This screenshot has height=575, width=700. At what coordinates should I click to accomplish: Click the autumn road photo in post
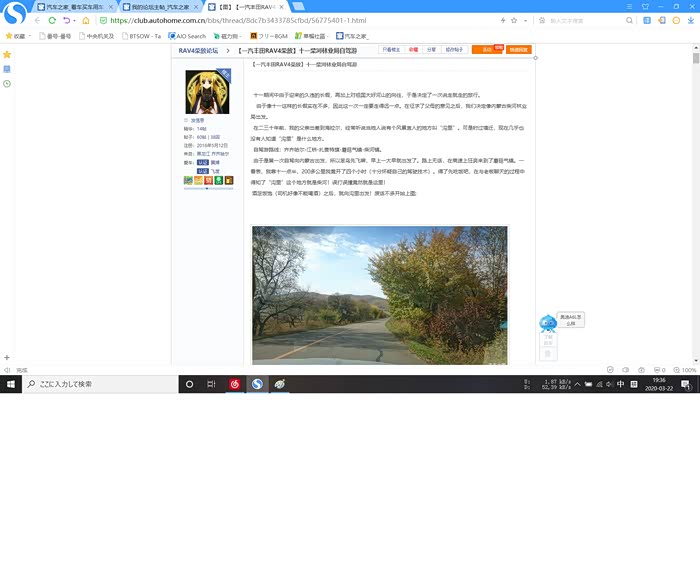pyautogui.click(x=379, y=295)
